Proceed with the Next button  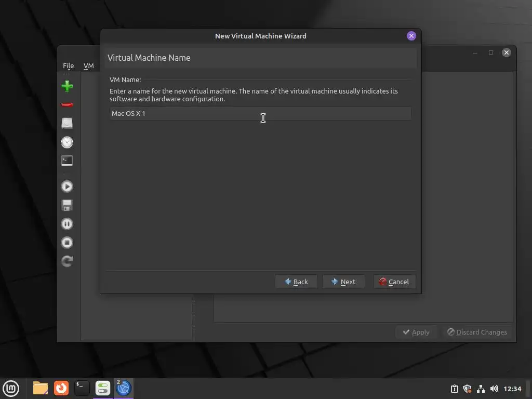click(343, 282)
